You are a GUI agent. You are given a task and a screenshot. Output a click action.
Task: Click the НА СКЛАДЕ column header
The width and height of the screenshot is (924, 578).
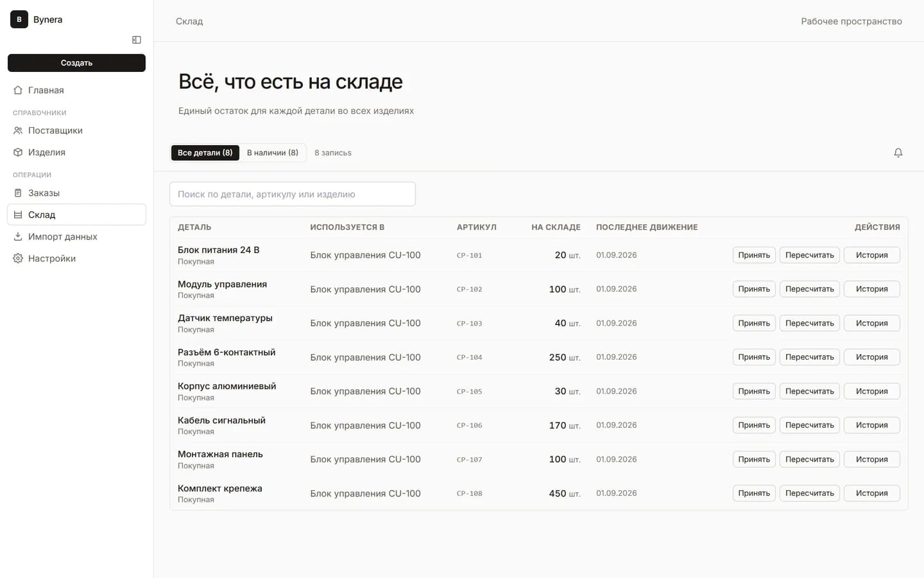pyautogui.click(x=556, y=227)
